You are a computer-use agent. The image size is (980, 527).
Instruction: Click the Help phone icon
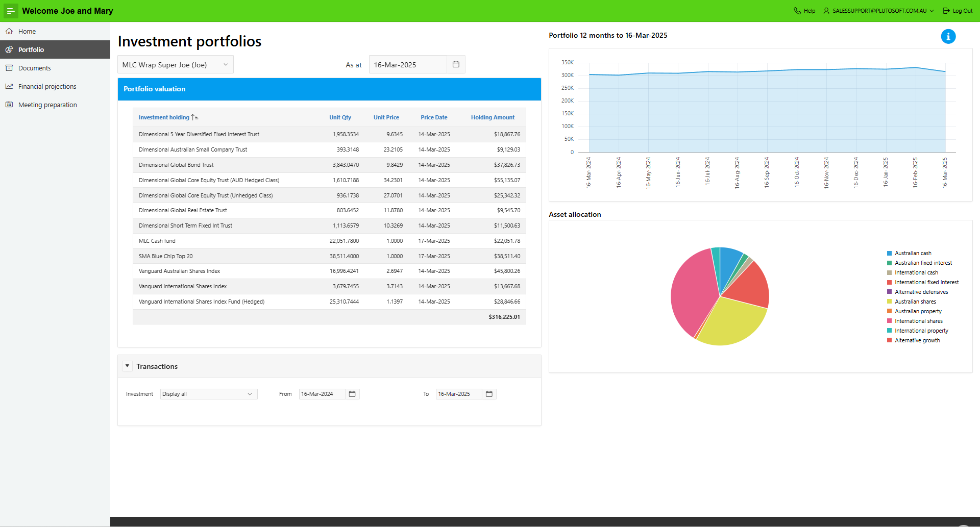(797, 11)
